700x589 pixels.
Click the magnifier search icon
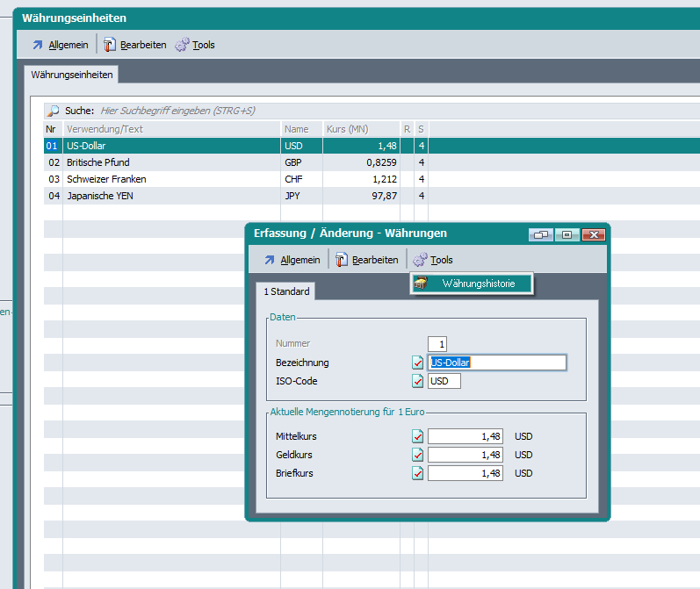pyautogui.click(x=54, y=111)
